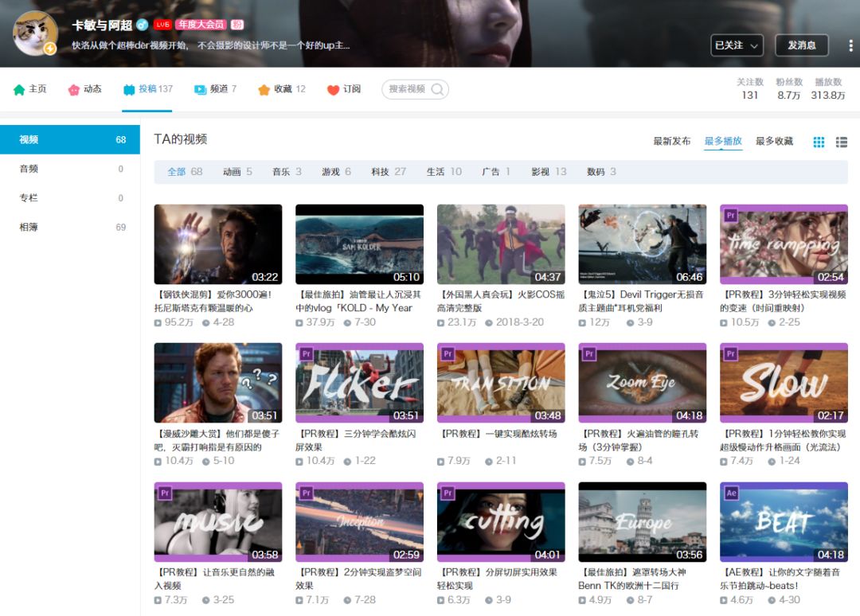Select 相簿 69 in the sidebar
Screen dimensions: 860x616
tap(70, 227)
